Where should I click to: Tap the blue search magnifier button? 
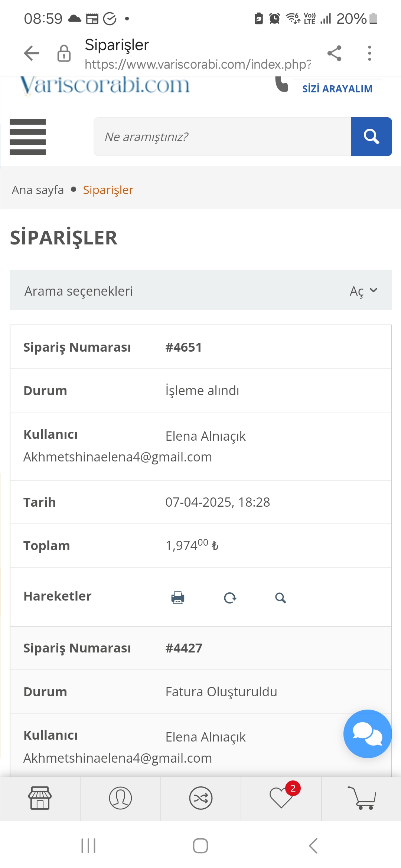[371, 137]
